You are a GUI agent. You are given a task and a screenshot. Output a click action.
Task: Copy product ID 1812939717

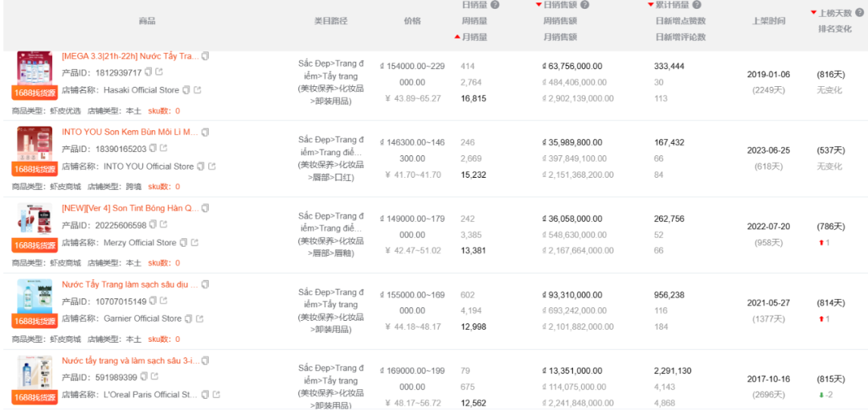click(x=148, y=72)
